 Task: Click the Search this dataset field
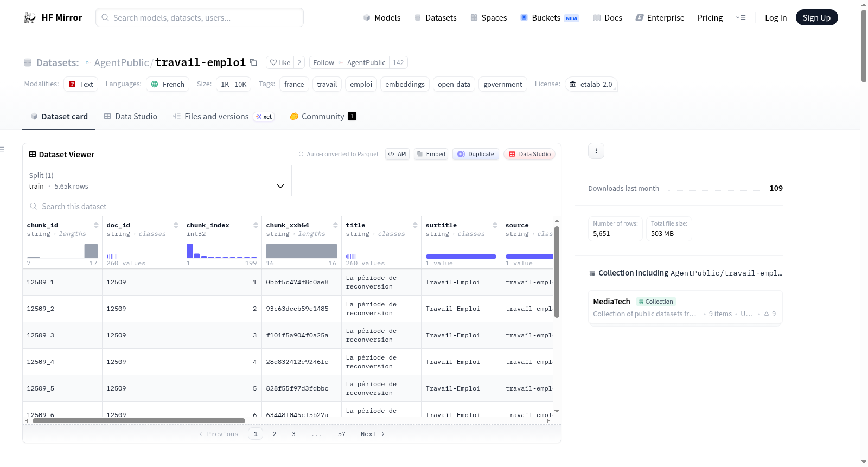pyautogui.click(x=292, y=207)
